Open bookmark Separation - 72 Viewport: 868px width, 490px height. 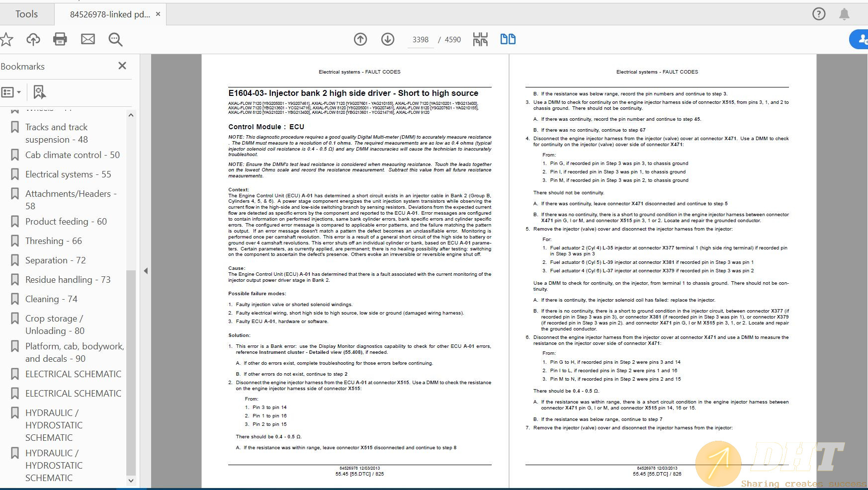[x=56, y=260]
